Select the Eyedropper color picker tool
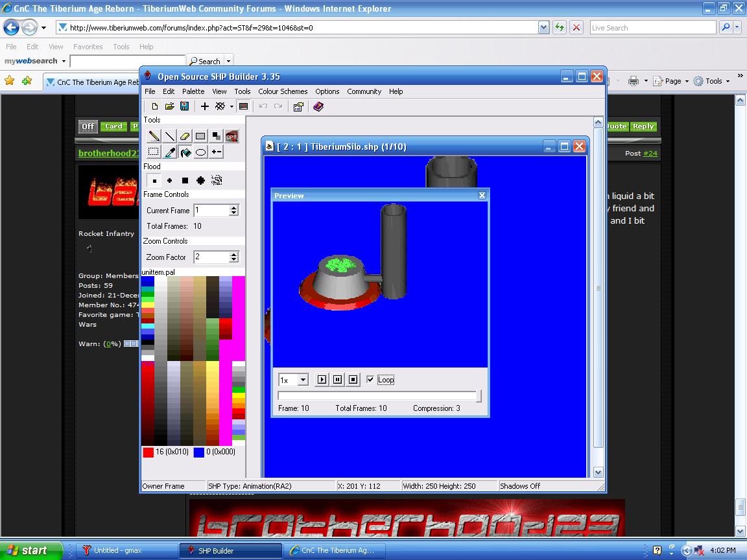Viewport: 747px width, 560px height. pos(170,152)
